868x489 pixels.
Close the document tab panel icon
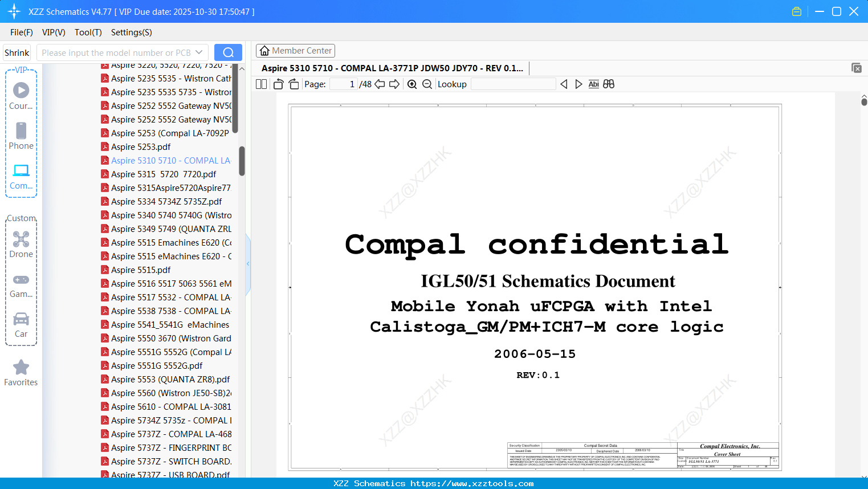coord(857,68)
